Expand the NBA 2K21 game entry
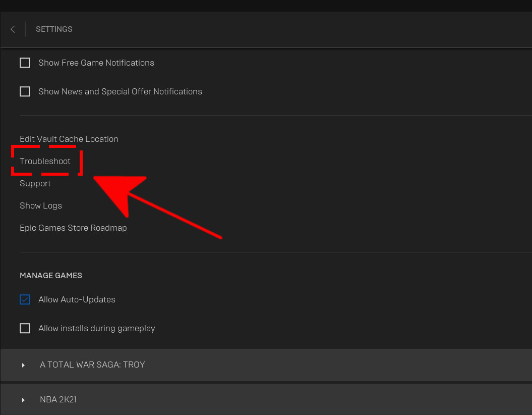The height and width of the screenshot is (415, 532). point(58,399)
